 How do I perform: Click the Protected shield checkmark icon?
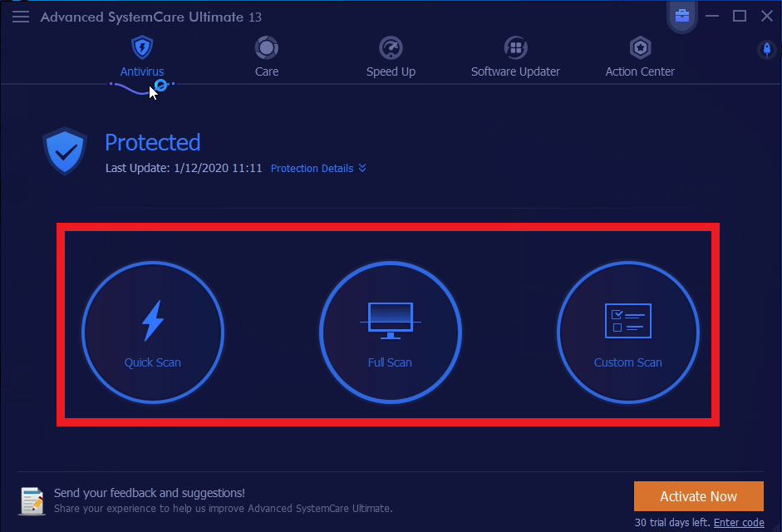65,151
